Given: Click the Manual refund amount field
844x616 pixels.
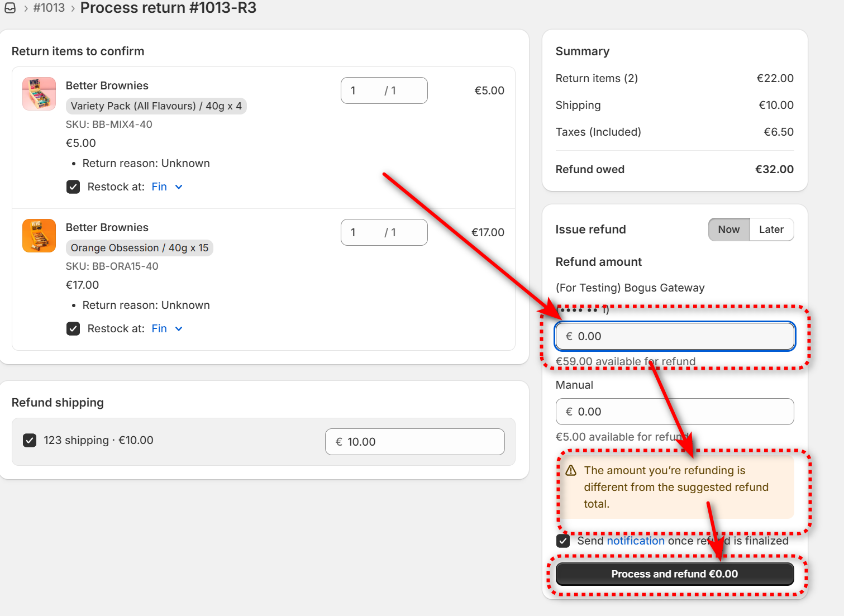Looking at the screenshot, I should [x=674, y=412].
